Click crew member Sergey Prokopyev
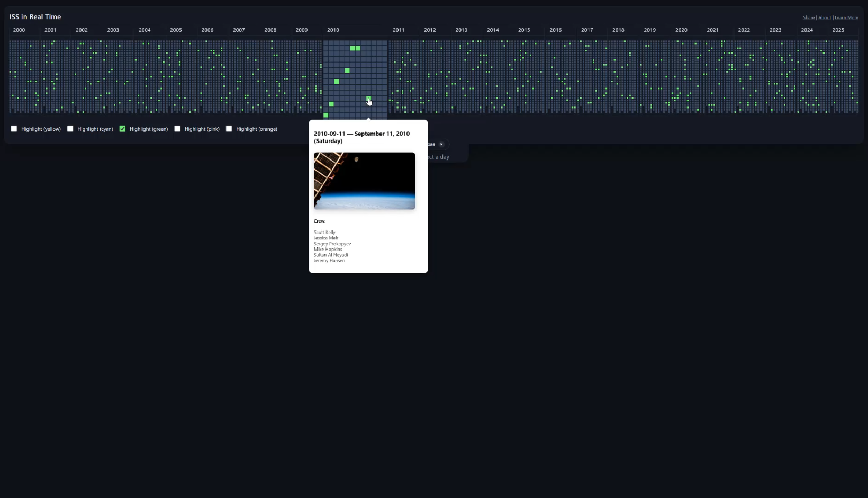868x498 pixels. (x=332, y=244)
